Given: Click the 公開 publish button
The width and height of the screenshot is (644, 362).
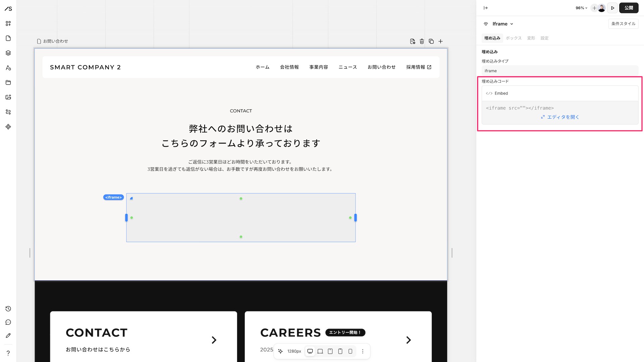Looking at the screenshot, I should tap(629, 8).
